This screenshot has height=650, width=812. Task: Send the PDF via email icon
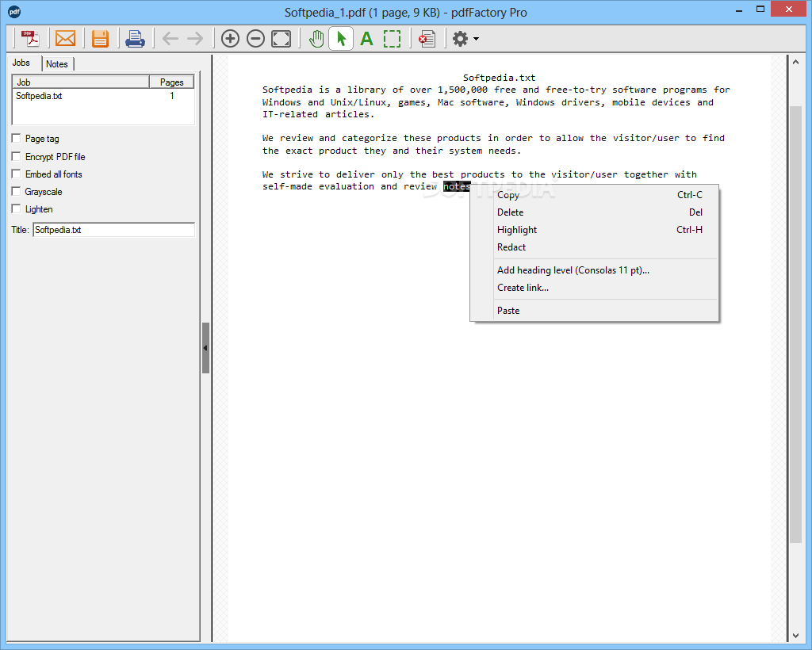point(65,38)
